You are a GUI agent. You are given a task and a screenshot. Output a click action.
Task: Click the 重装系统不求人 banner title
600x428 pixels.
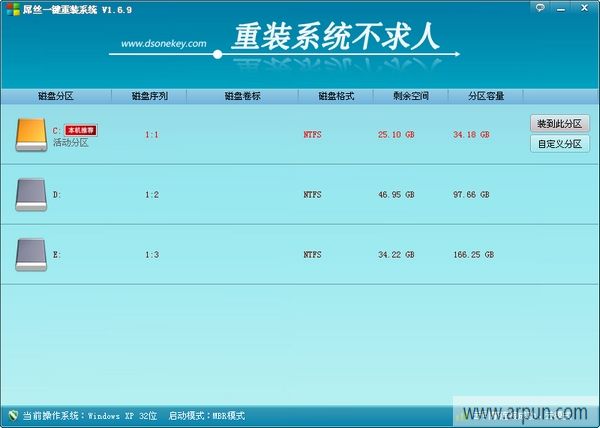[335, 38]
